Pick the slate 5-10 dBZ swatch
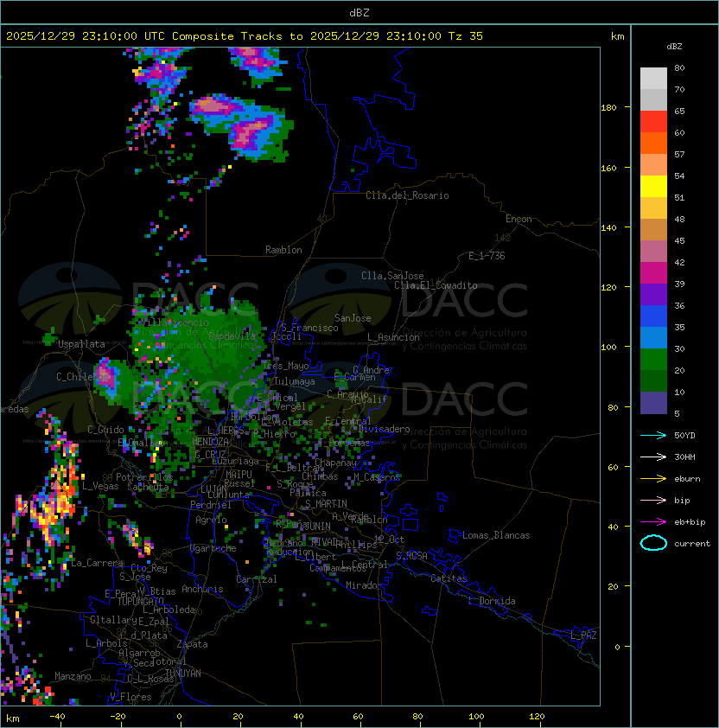 [x=653, y=403]
